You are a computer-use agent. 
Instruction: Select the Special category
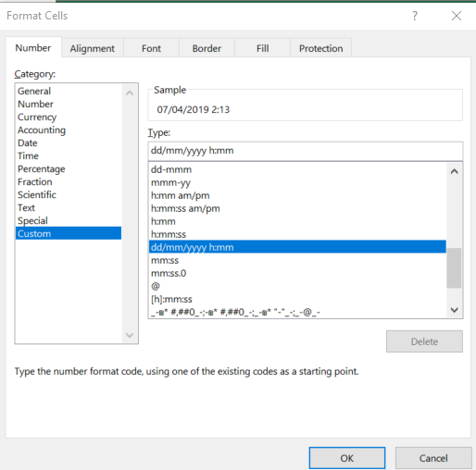click(69, 220)
